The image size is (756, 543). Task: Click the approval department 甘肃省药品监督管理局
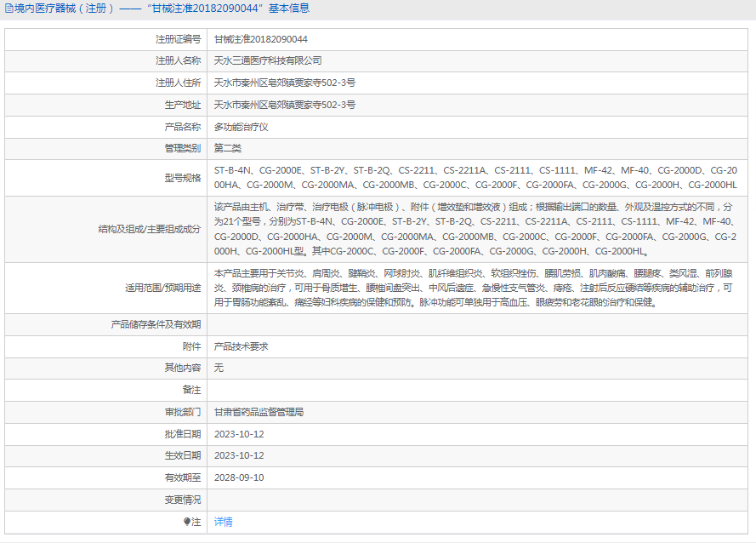pos(259,412)
